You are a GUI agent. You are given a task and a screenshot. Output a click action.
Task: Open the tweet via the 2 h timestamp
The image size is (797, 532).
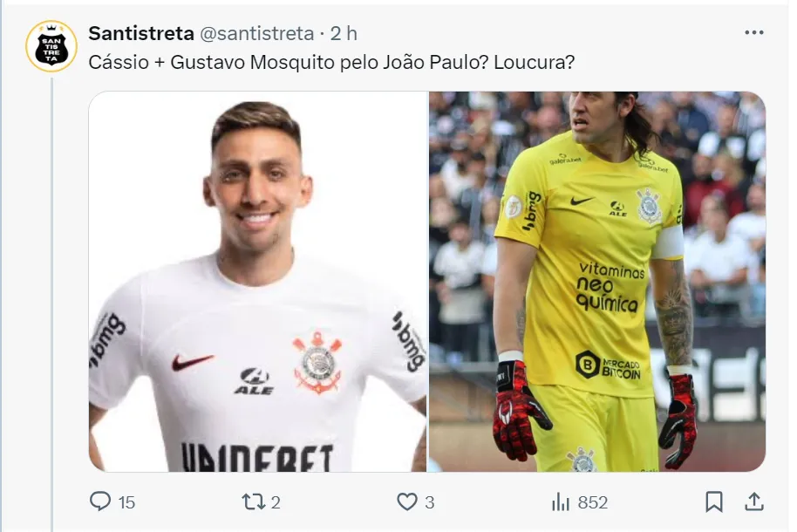coord(344,33)
